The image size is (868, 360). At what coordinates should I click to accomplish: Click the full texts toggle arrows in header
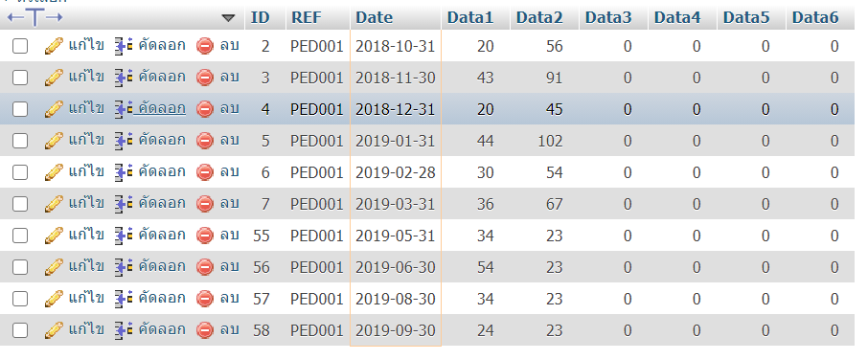pyautogui.click(x=34, y=17)
